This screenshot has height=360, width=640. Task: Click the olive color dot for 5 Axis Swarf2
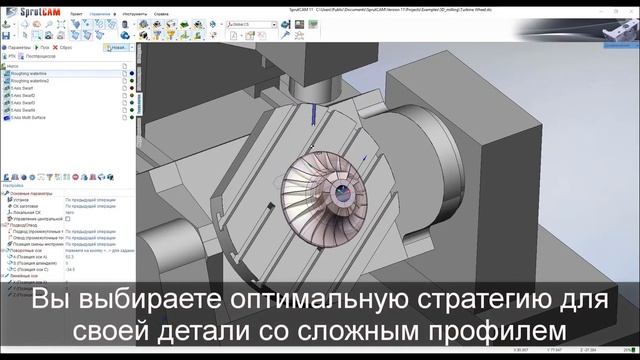132,96
